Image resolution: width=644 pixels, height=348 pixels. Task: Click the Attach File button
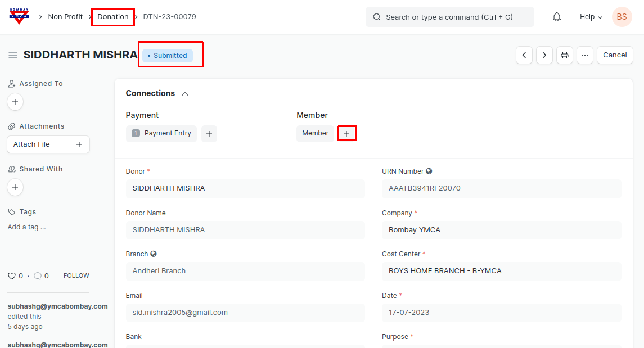tap(48, 144)
